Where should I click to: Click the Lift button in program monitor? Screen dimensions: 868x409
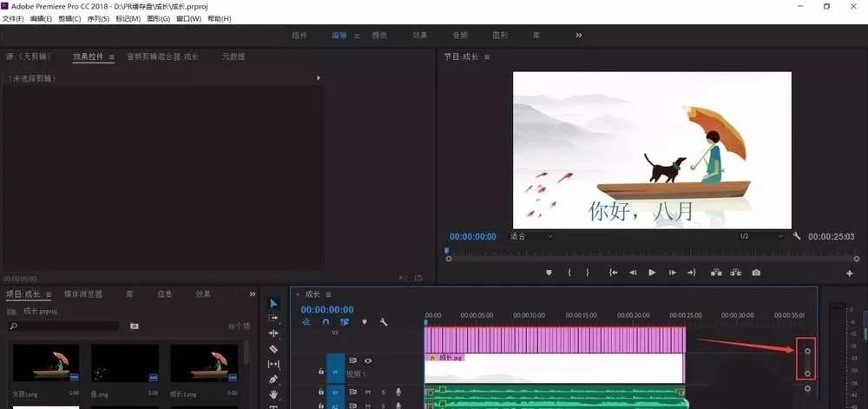tap(716, 273)
